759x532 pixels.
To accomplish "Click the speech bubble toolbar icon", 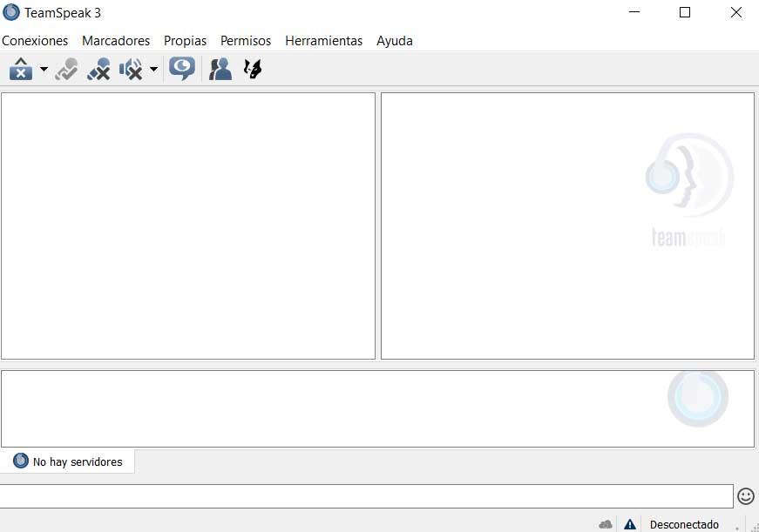I will pyautogui.click(x=182, y=69).
